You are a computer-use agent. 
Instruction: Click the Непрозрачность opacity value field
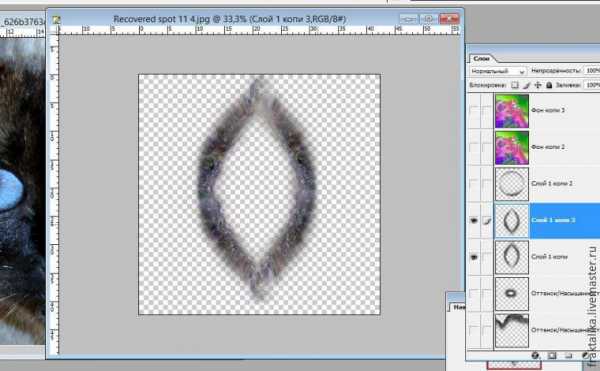click(592, 71)
